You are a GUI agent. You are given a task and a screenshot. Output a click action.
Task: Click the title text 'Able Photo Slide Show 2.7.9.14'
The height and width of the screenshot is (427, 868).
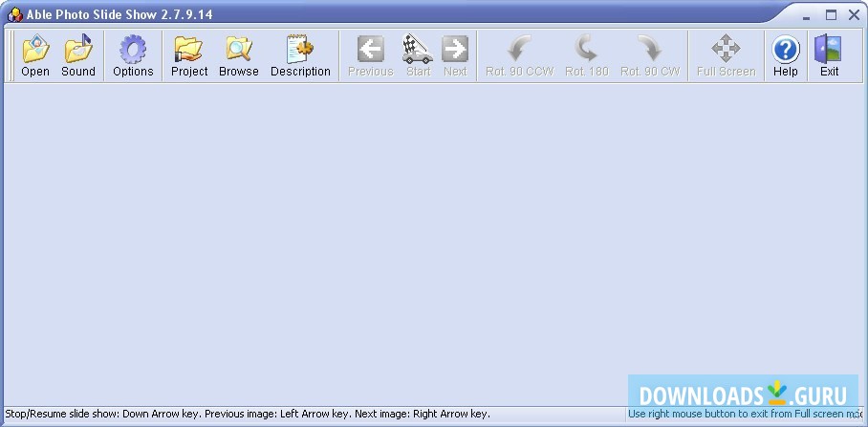point(119,15)
